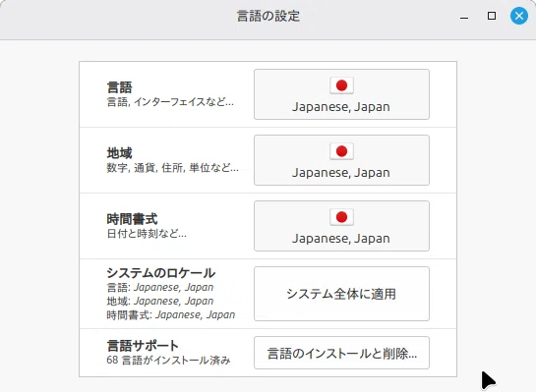The image size is (536, 392).
Task: Click the Japan flag icon in 時間書式 row
Action: coord(341,217)
